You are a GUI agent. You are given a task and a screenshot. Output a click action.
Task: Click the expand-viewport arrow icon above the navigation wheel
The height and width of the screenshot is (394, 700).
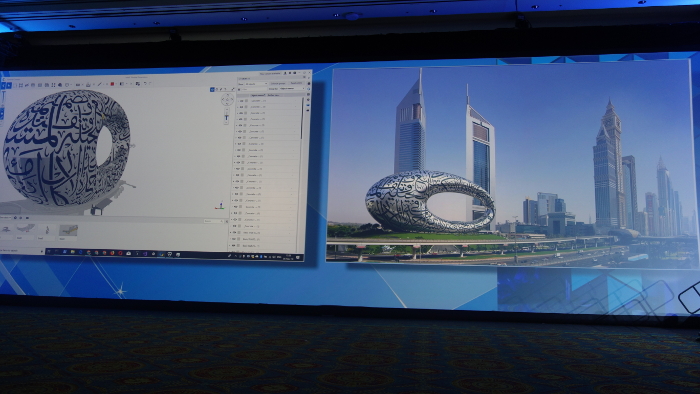[x=233, y=89]
